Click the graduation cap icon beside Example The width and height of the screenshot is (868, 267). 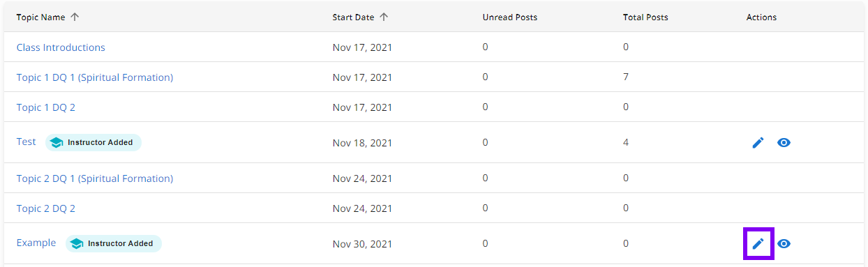coord(77,243)
